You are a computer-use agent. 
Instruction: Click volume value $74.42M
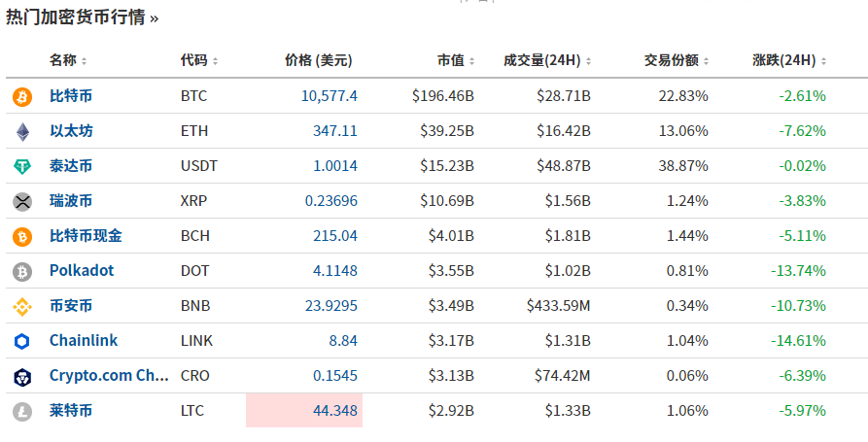tap(563, 375)
